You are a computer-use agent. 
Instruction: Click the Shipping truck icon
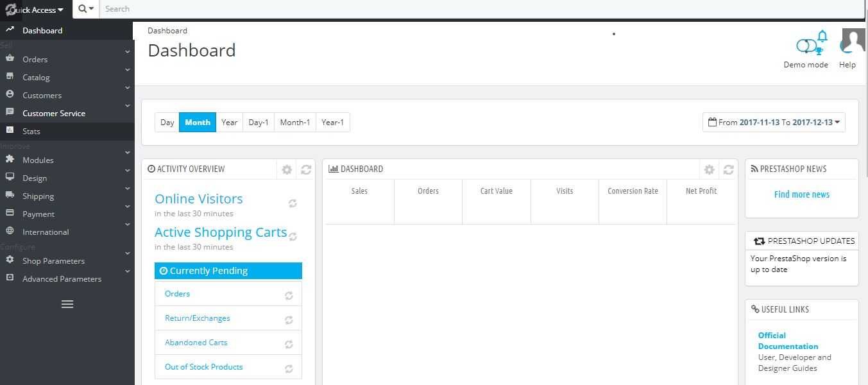10,195
